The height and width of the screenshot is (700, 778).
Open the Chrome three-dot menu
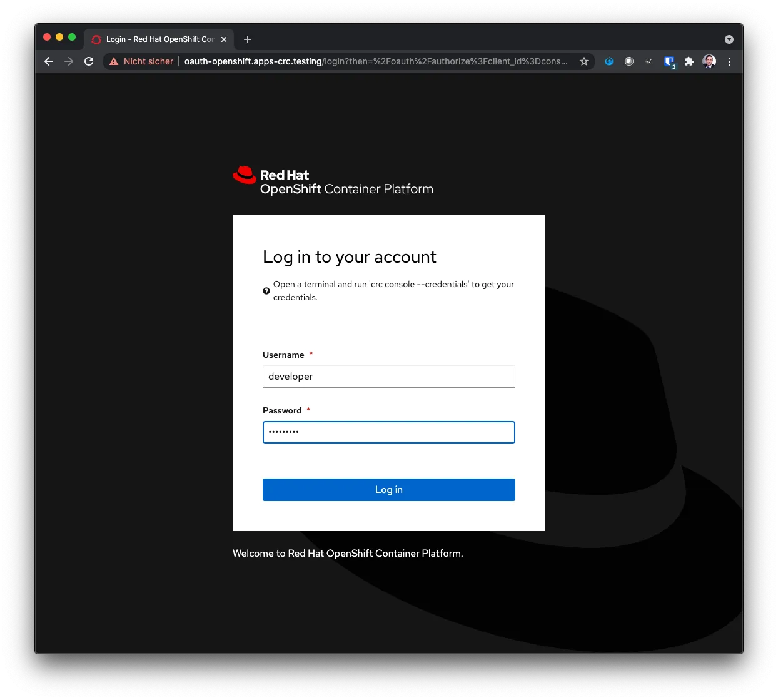click(x=729, y=61)
